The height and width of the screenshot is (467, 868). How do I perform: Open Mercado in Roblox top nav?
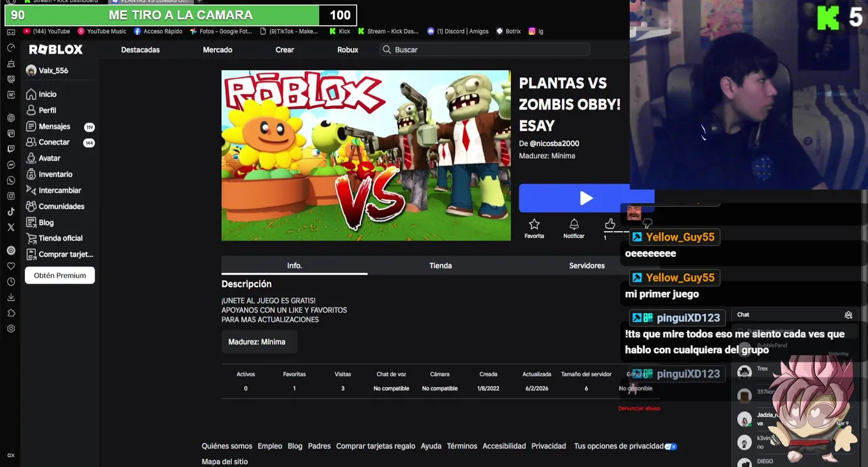217,50
